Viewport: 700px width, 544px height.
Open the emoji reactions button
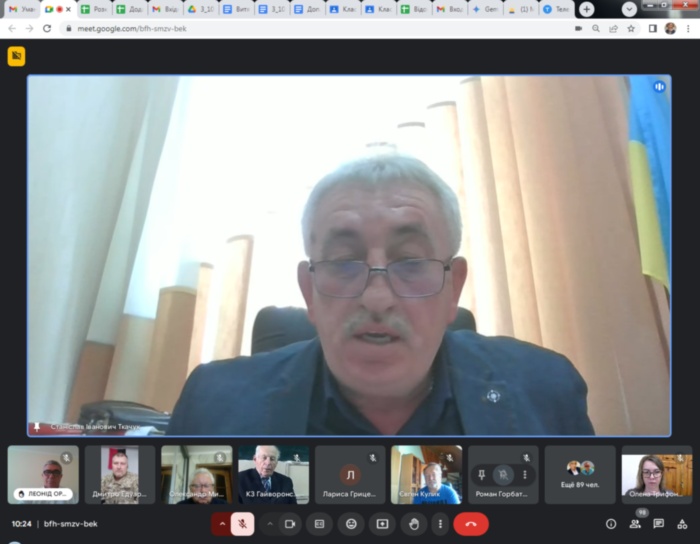[351, 523]
